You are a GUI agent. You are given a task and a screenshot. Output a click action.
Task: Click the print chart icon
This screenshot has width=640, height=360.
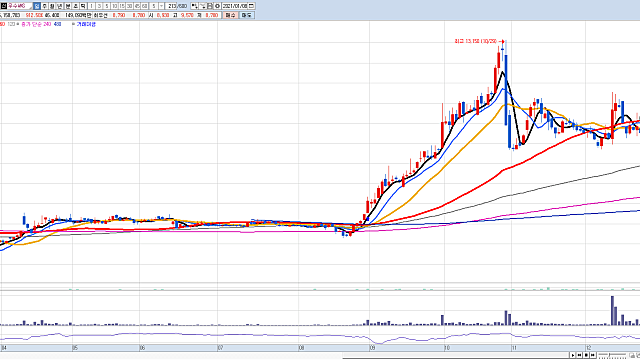[210, 6]
